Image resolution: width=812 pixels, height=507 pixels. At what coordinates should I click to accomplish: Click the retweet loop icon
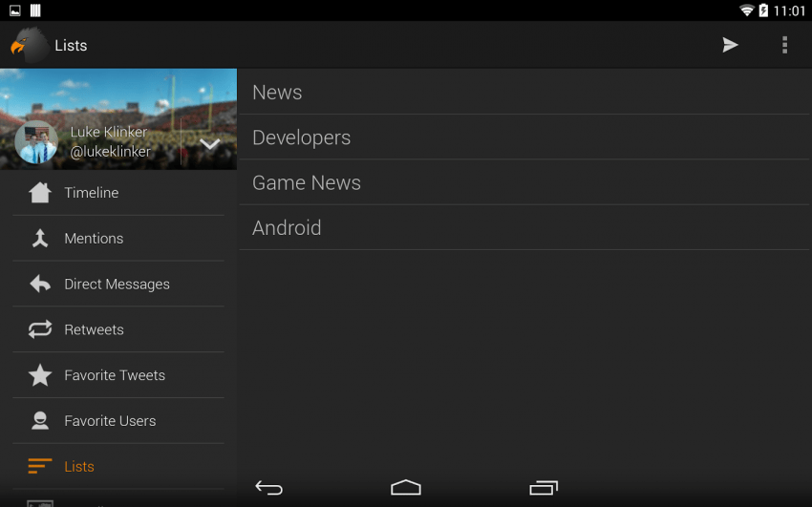pyautogui.click(x=40, y=329)
